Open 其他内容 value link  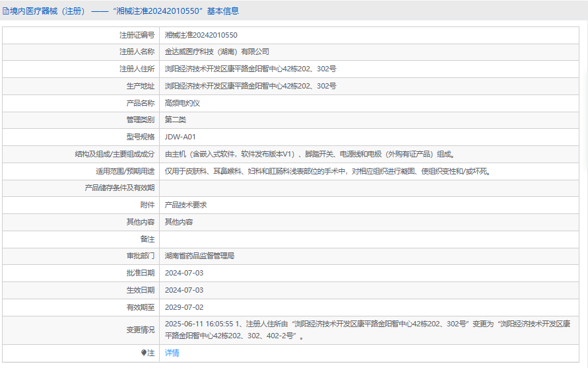tap(179, 222)
